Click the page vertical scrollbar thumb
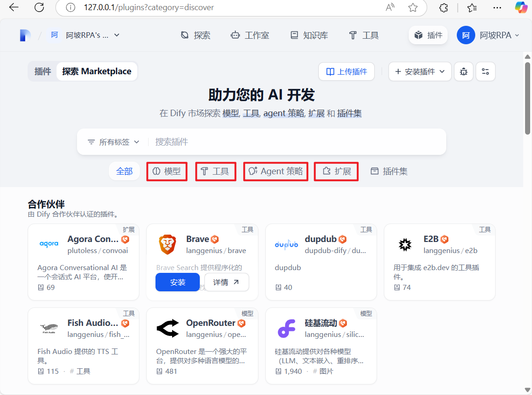Screen dimensions: 532x395 527,98
